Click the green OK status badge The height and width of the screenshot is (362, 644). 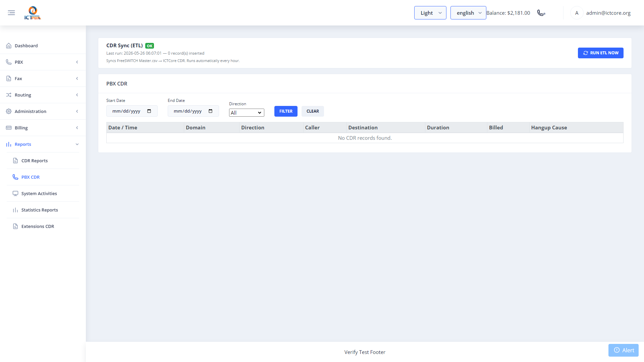pos(150,46)
